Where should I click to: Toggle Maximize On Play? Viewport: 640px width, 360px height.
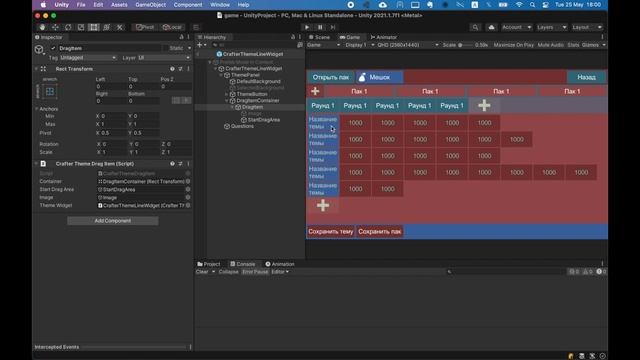pos(513,45)
